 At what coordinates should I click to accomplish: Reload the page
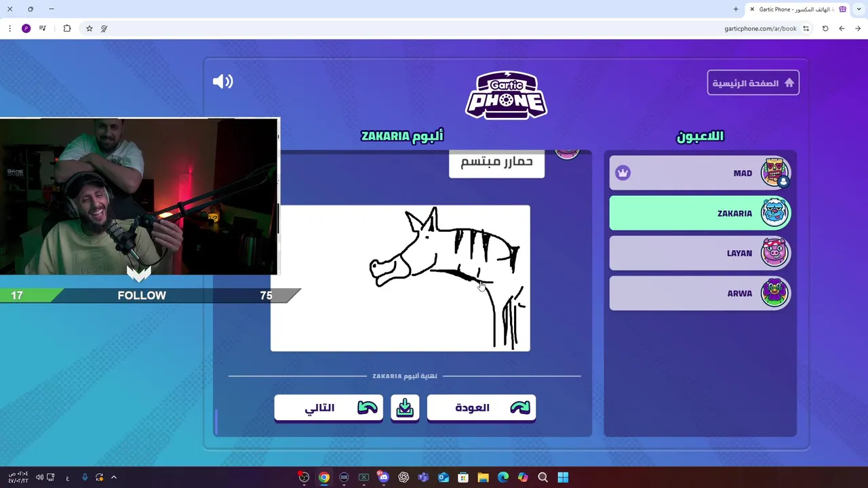(825, 28)
